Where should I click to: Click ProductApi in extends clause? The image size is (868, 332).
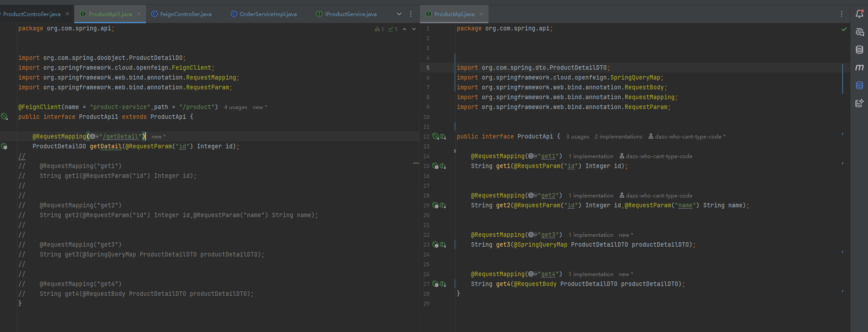168,117
